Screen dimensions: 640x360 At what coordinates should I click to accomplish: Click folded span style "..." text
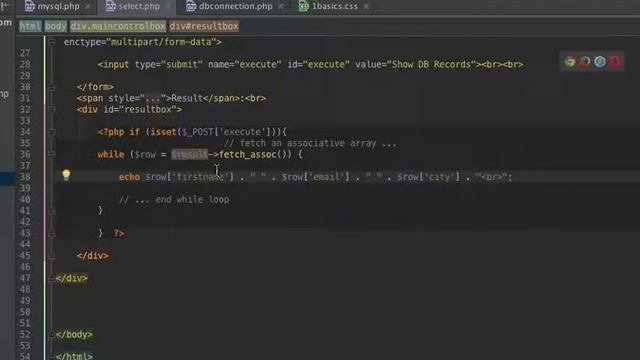[x=153, y=98]
